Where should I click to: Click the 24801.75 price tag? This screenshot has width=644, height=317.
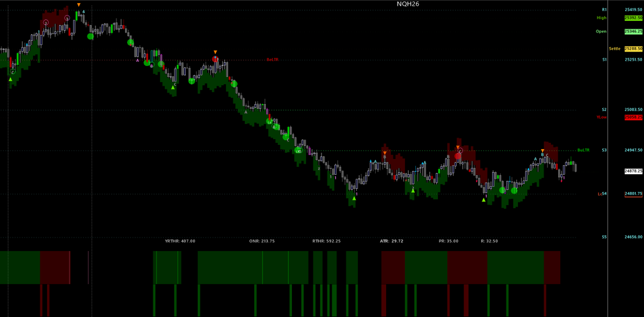point(633,194)
